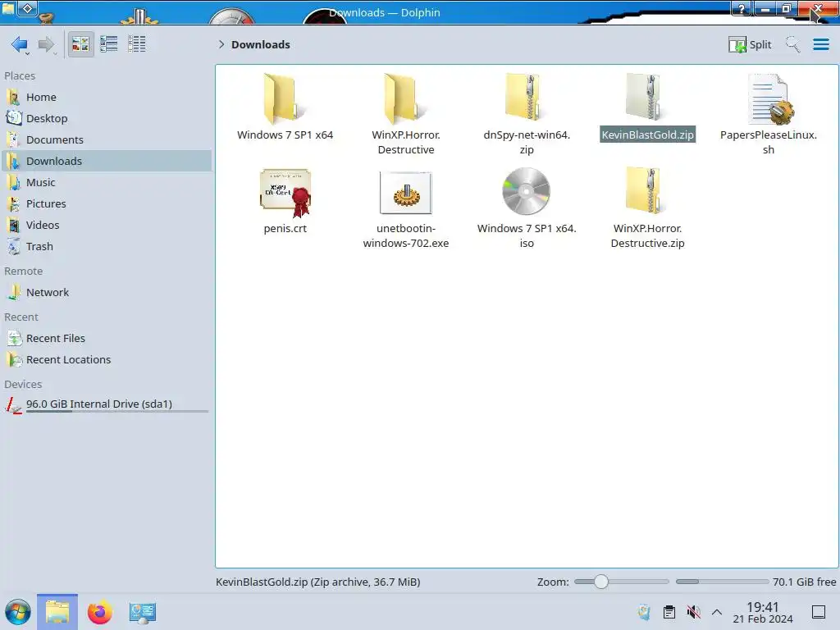
Task: Open Recent Files entry
Action: click(106, 339)
